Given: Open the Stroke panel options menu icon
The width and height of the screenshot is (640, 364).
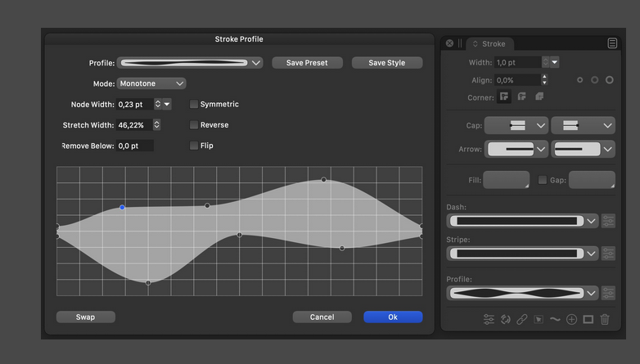Looking at the screenshot, I should (612, 43).
